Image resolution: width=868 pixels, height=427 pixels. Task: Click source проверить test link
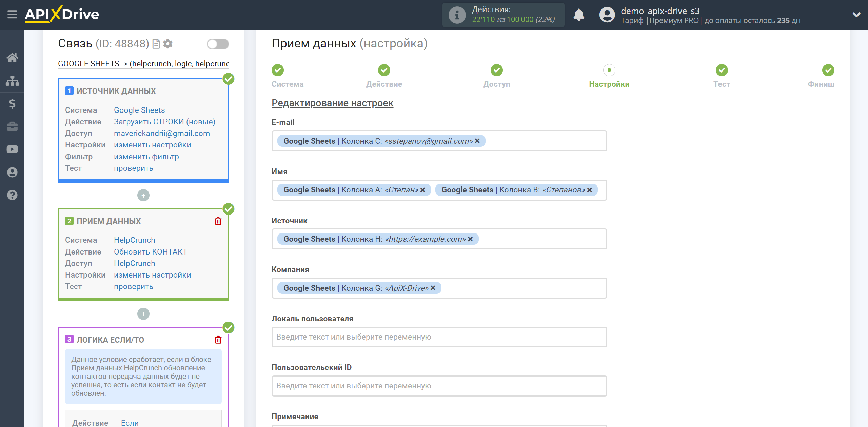pos(133,168)
